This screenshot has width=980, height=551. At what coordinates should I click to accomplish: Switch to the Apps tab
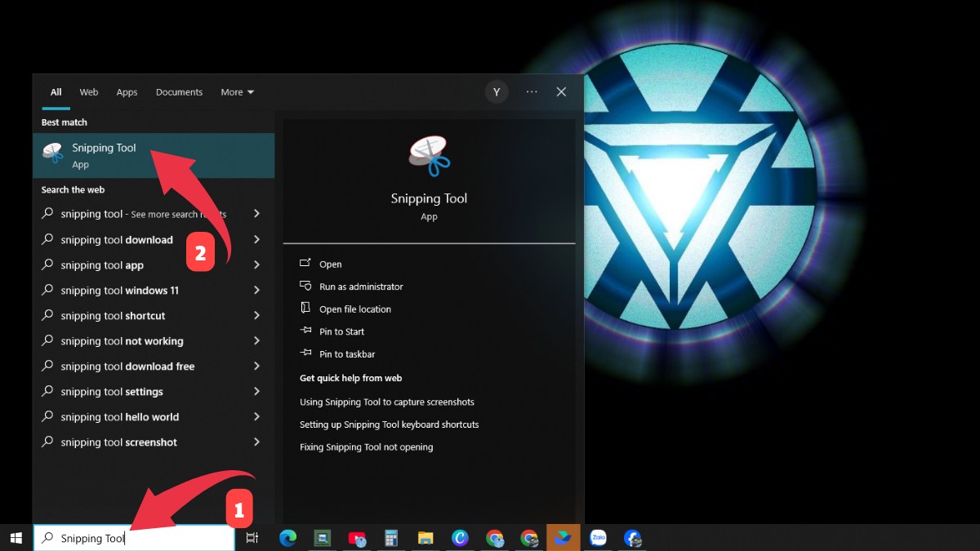[x=127, y=91]
